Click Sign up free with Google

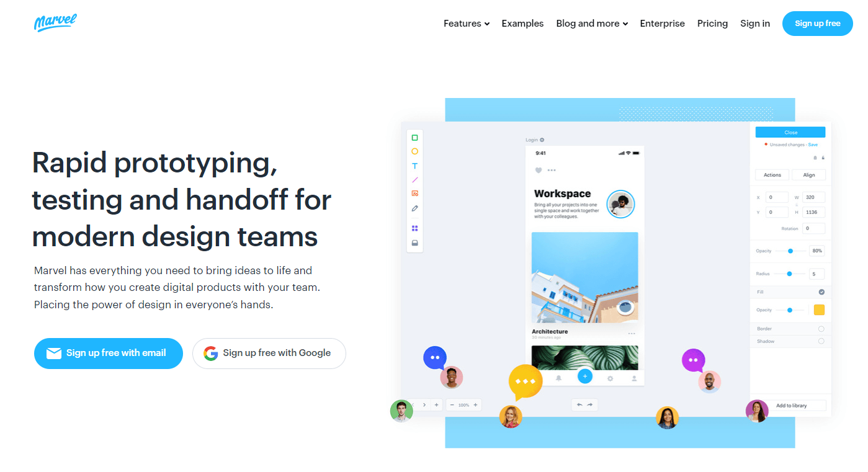click(269, 354)
